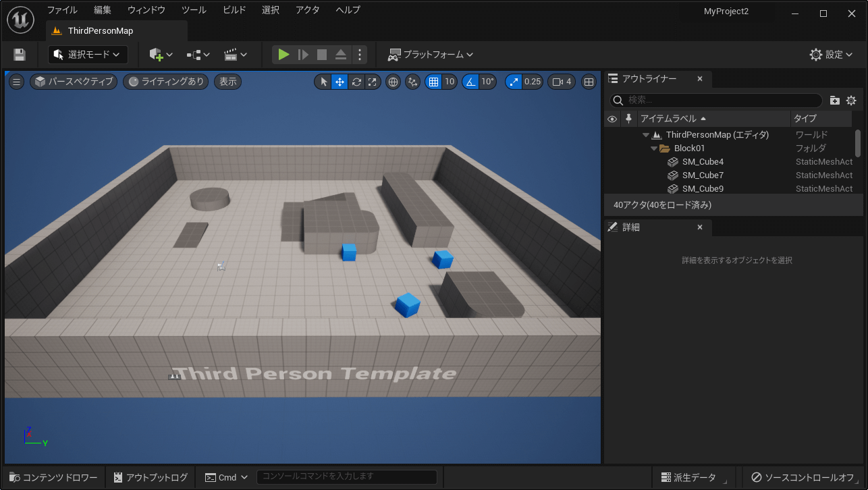The width and height of the screenshot is (868, 490).
Task: Open the ツール menu
Action: [194, 10]
